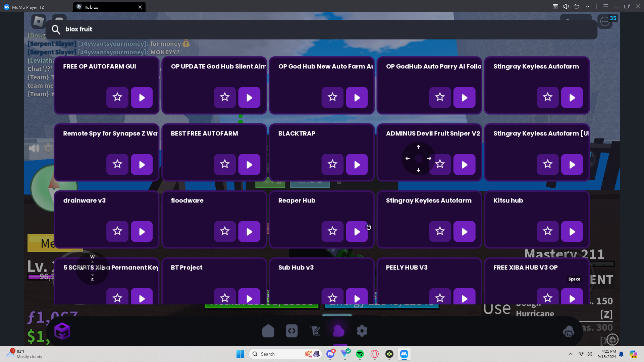Run the floodware script
644x362 pixels.
coord(249,232)
